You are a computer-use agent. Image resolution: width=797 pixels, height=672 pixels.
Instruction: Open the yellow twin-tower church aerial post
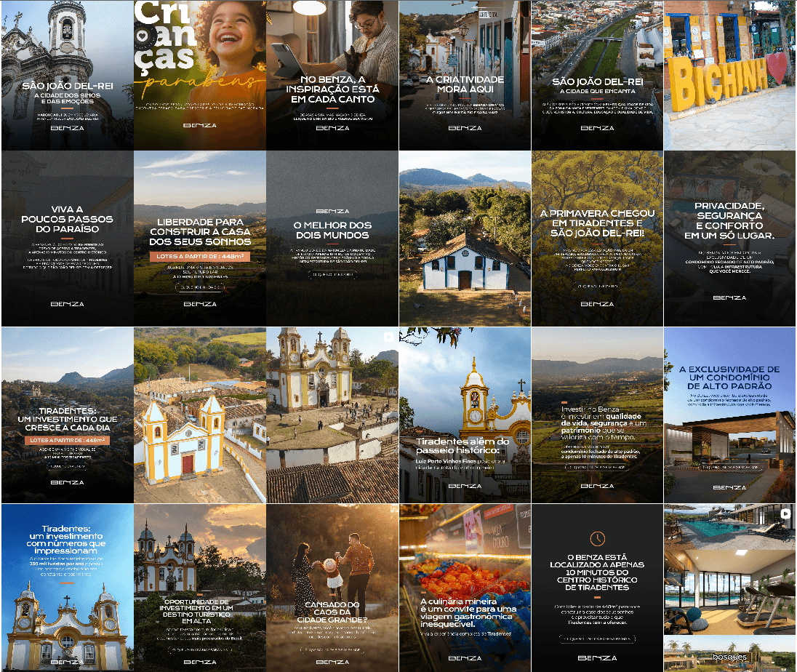point(200,415)
